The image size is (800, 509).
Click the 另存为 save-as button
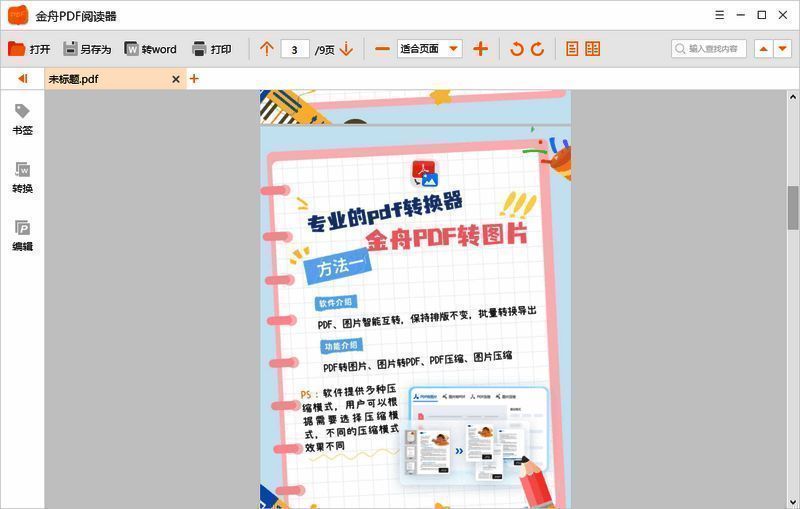[x=87, y=49]
